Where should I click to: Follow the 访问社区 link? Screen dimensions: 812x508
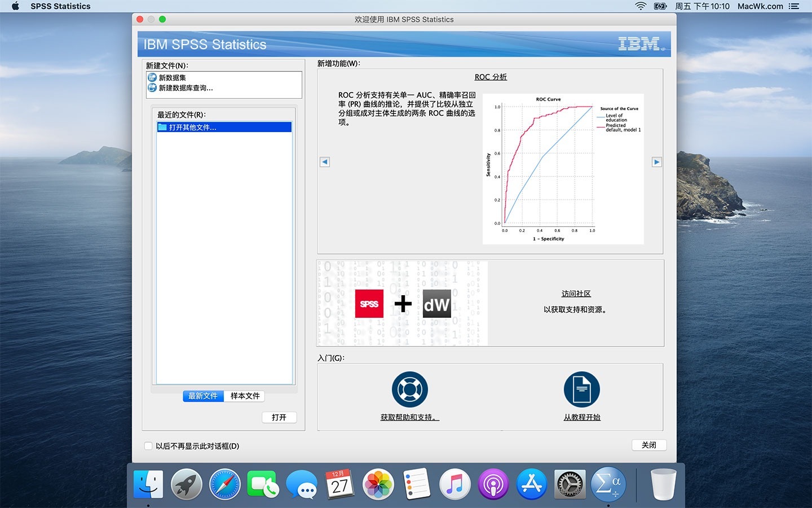(x=576, y=294)
